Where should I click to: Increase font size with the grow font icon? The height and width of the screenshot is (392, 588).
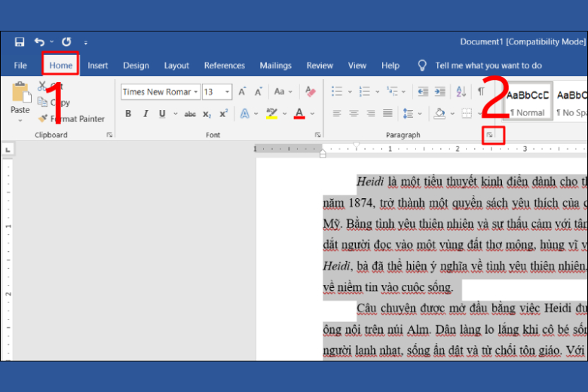(x=242, y=91)
